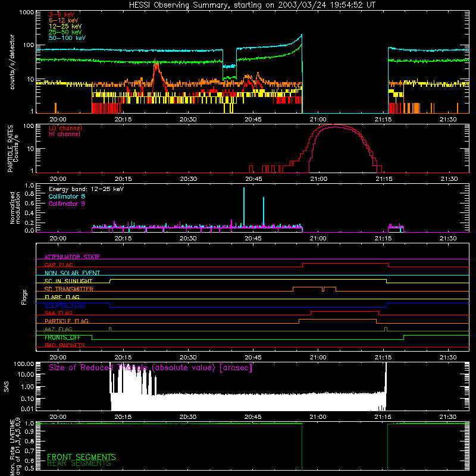Viewport: 476px width, 476px height.
Task: Click the 'Size of Reduced Triangle' label
Action: [x=151, y=368]
